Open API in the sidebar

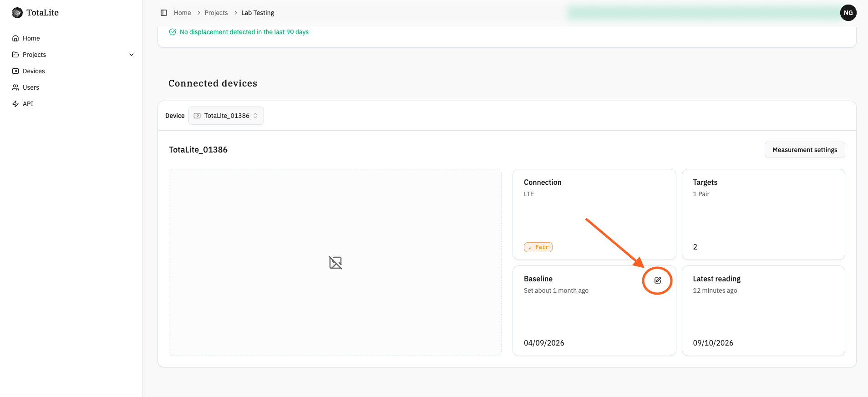coord(28,104)
